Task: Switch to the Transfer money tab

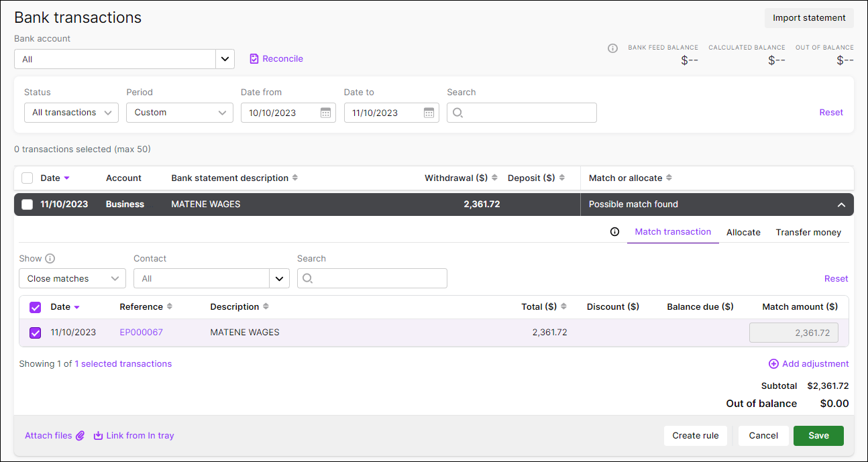Action: [x=808, y=232]
